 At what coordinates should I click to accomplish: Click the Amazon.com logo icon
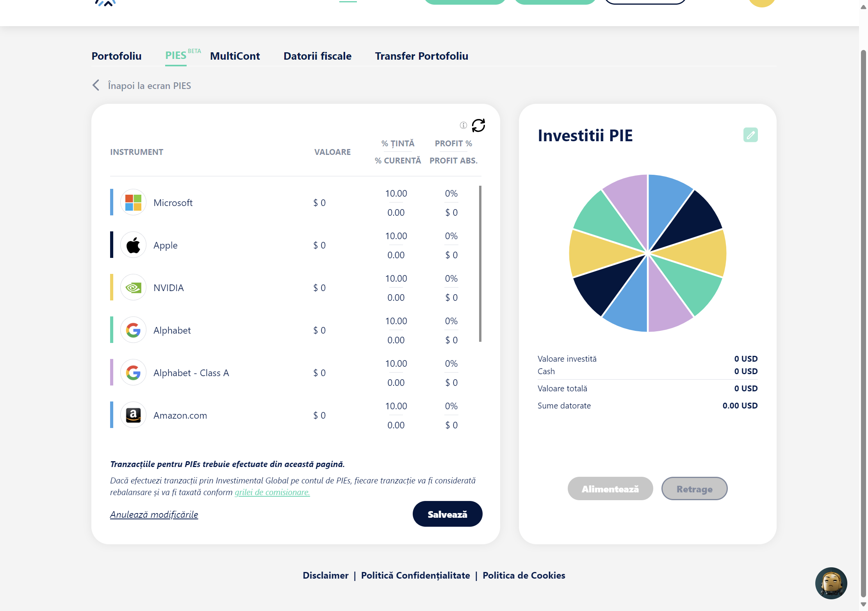click(134, 415)
